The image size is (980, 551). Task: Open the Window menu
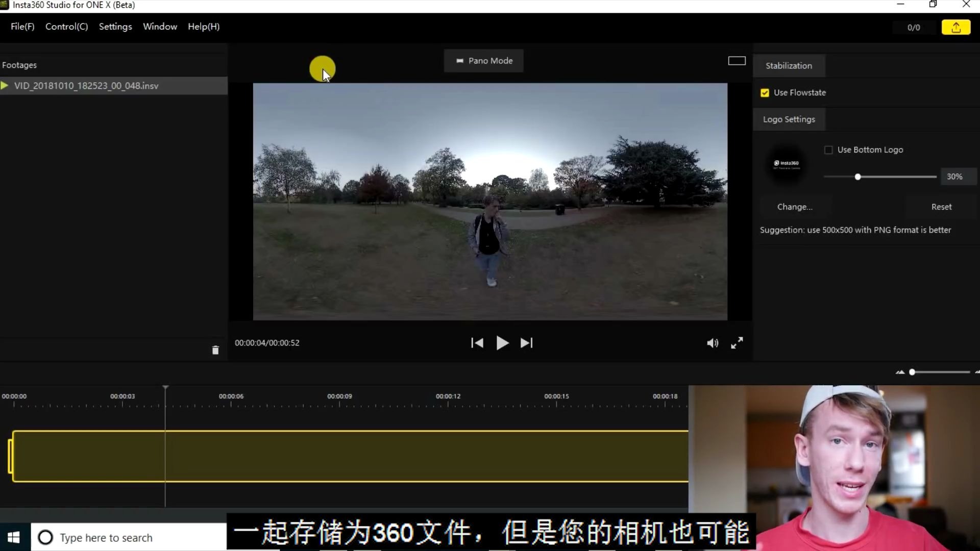[160, 27]
